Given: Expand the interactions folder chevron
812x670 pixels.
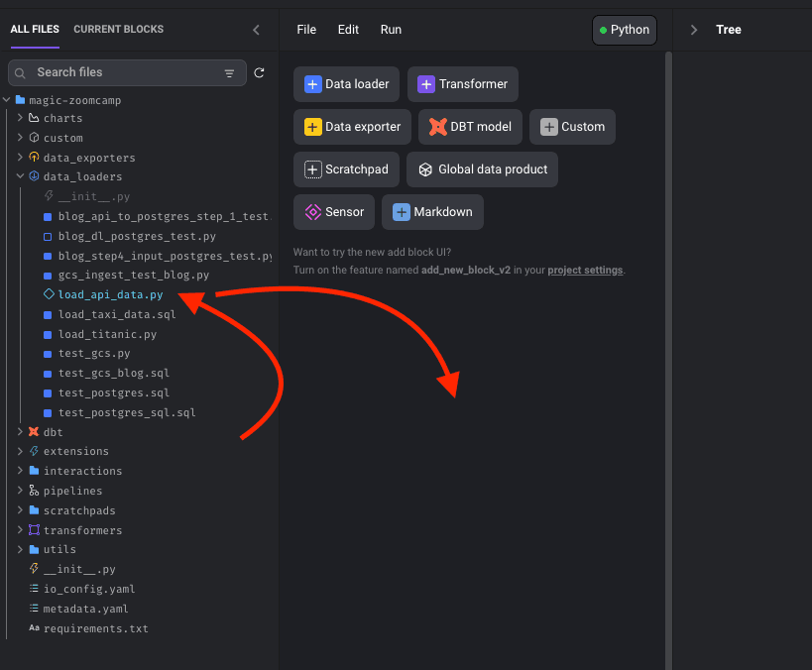Looking at the screenshot, I should click(x=20, y=471).
